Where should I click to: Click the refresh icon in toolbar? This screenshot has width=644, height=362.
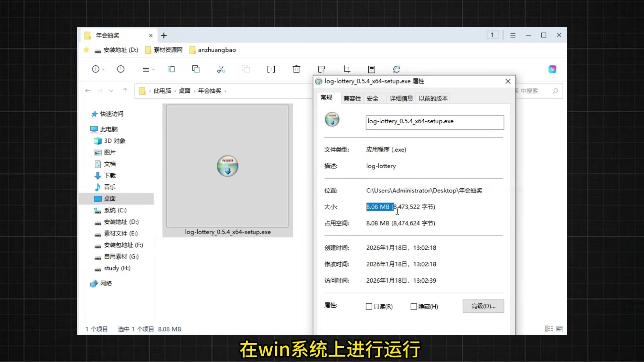[396, 69]
